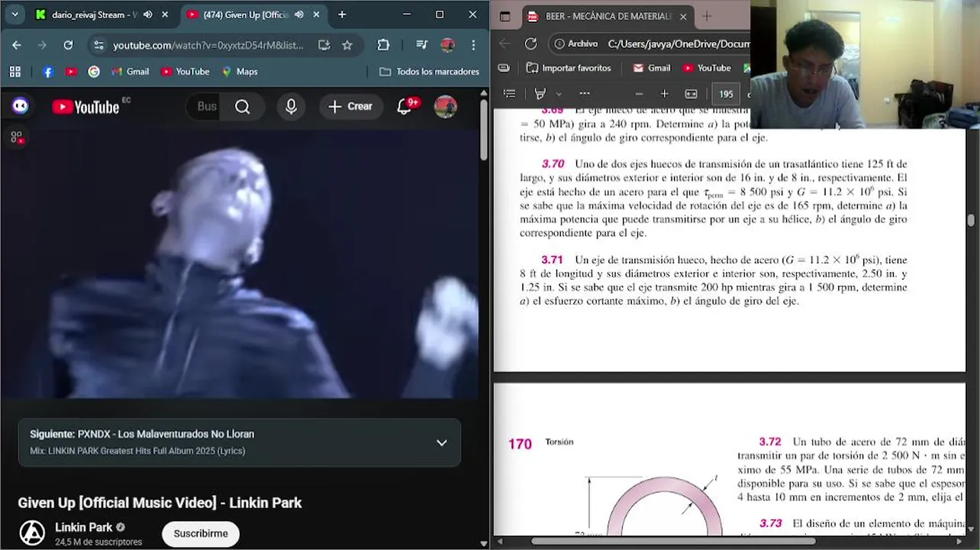Close the Given Up YouTube tab

(x=316, y=15)
